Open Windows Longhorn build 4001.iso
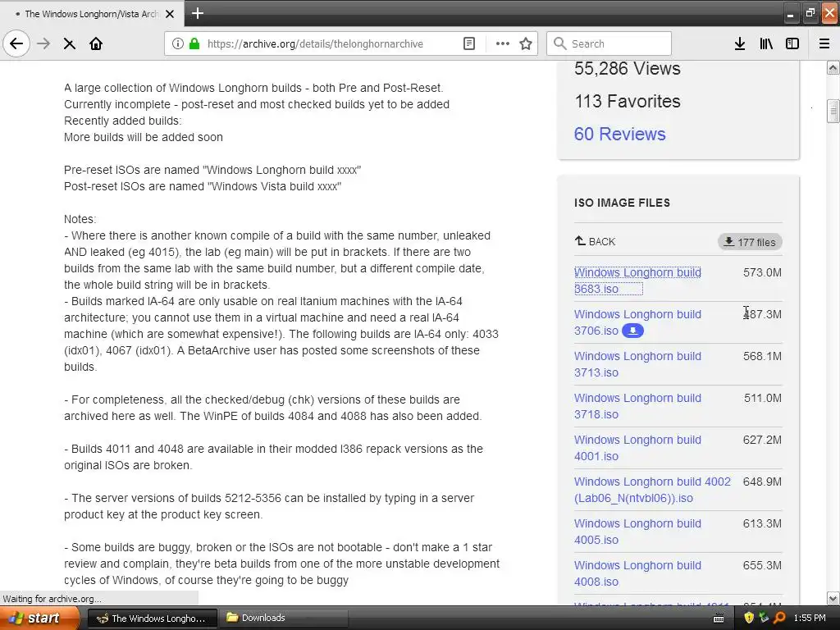This screenshot has height=630, width=840. (x=637, y=448)
